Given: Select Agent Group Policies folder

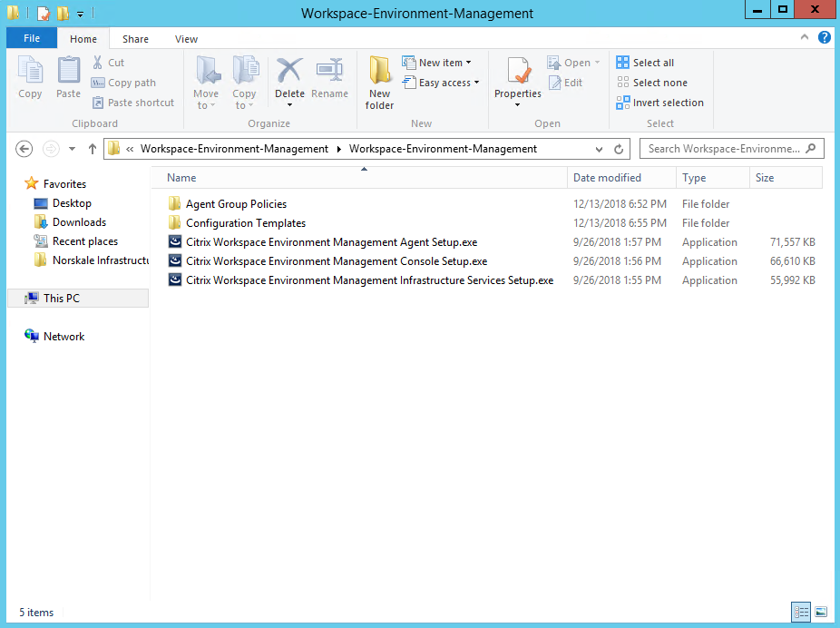Looking at the screenshot, I should tap(236, 204).
